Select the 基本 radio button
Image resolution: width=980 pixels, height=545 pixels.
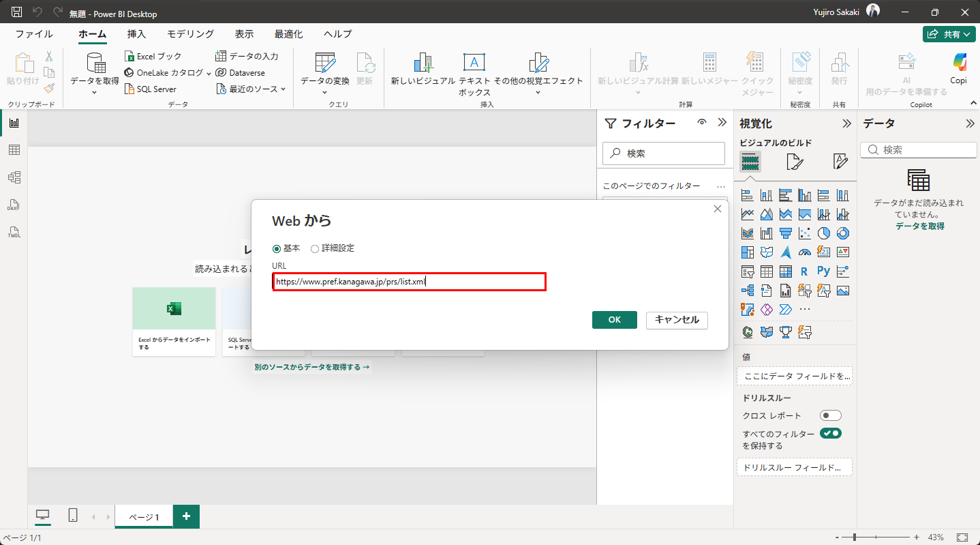point(276,248)
